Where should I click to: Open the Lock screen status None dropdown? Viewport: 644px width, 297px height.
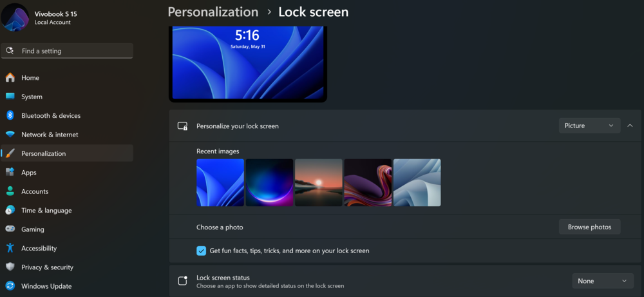click(x=603, y=281)
